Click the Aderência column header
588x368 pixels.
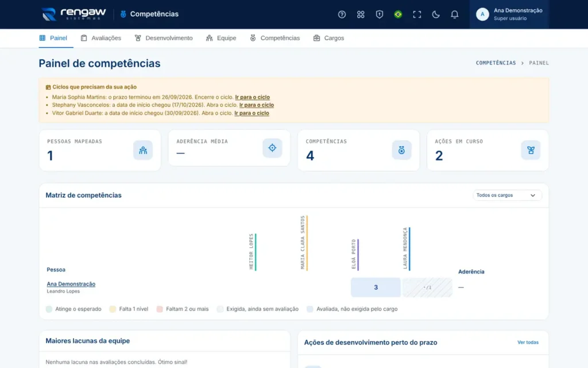click(471, 271)
